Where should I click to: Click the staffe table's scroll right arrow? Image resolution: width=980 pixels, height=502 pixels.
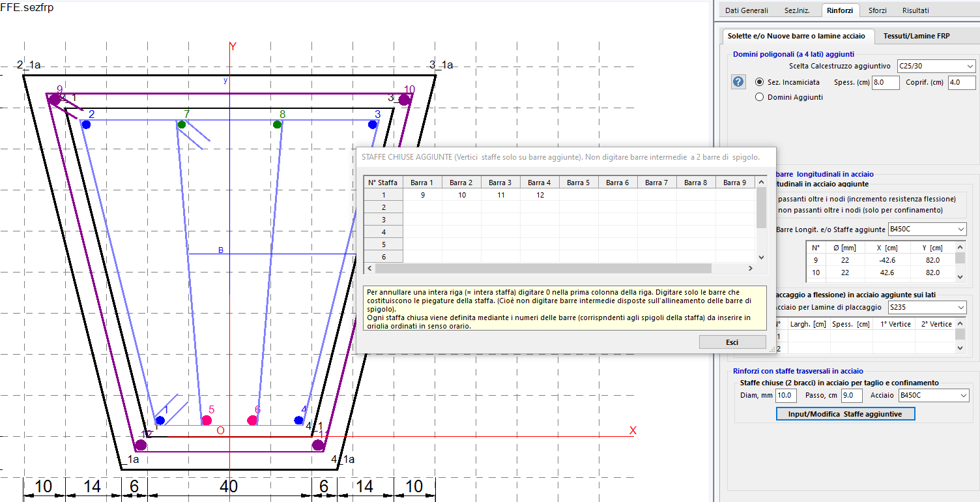(750, 268)
